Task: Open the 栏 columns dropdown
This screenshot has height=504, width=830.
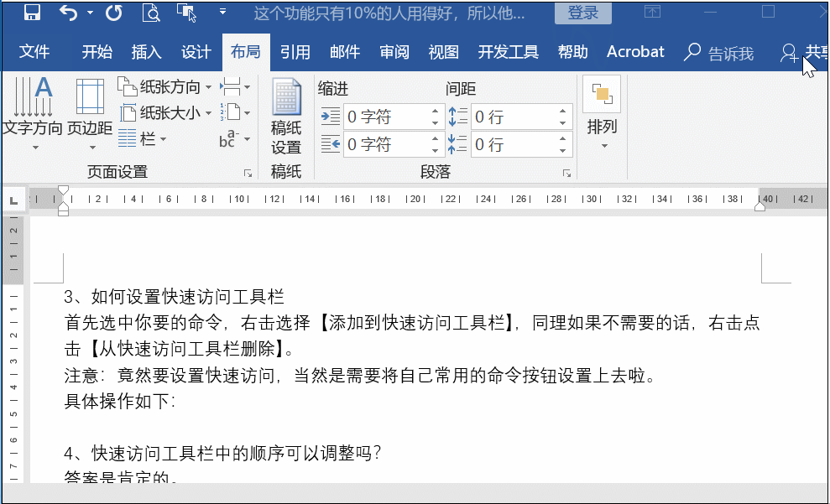Action: click(142, 139)
